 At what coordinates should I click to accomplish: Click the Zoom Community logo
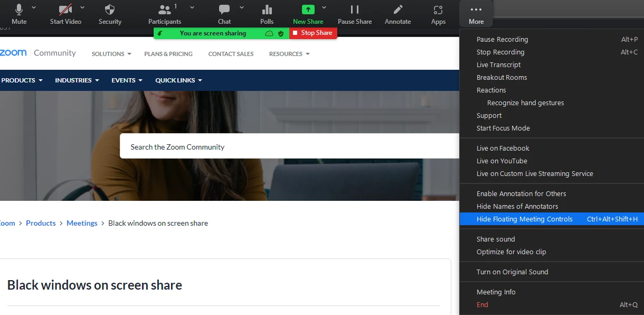tap(37, 53)
